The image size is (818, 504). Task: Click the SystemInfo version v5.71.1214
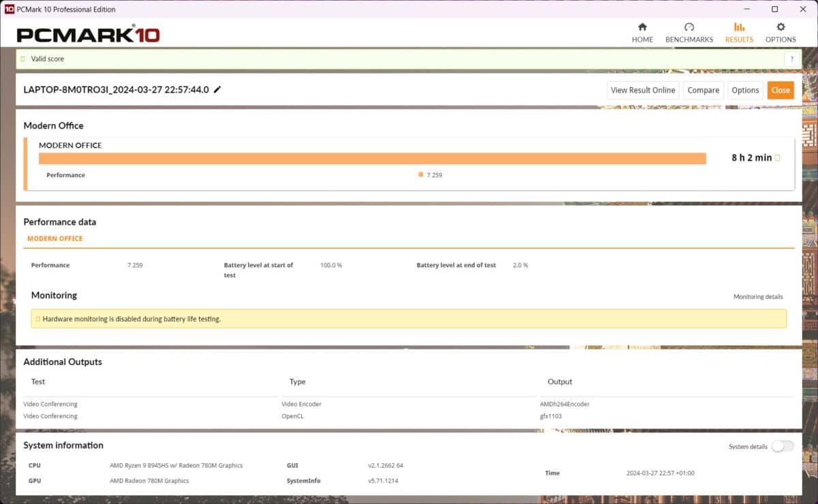pos(383,481)
